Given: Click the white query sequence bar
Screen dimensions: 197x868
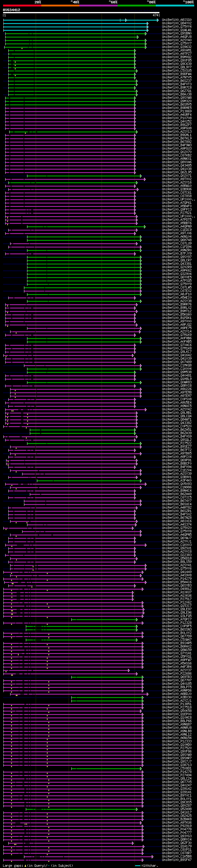Looking at the screenshot, I should click(x=81, y=13).
